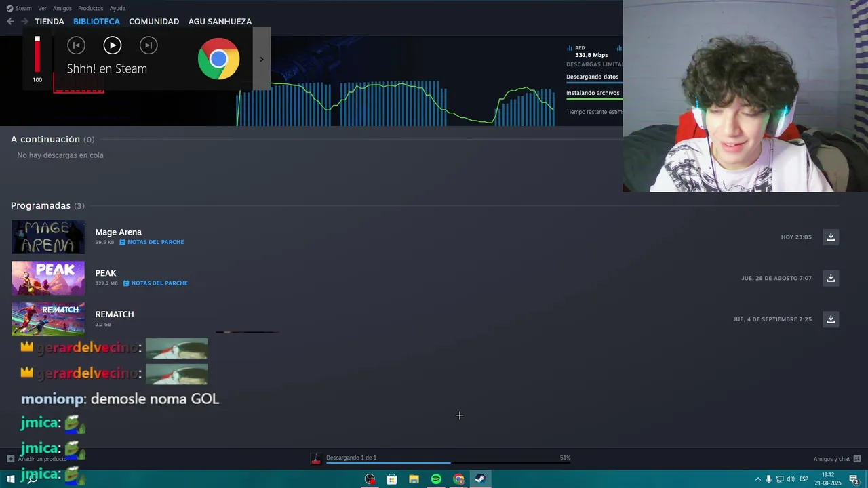Open the Amigos menu
868x488 pixels.
pyautogui.click(x=62, y=8)
